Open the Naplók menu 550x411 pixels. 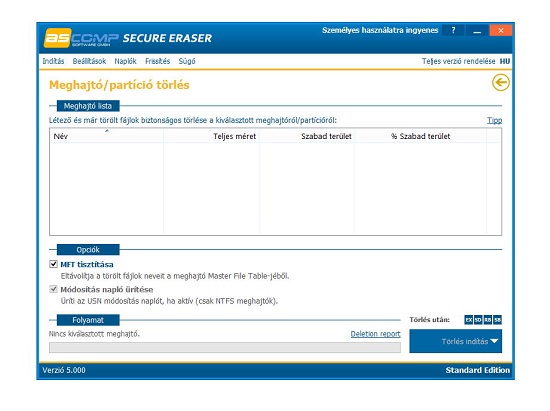tap(125, 61)
